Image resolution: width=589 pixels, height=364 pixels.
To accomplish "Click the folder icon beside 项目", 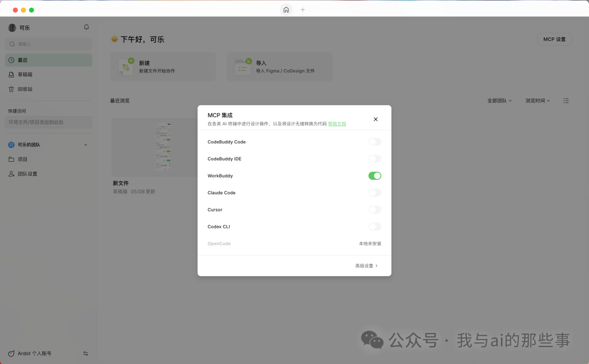I will coord(11,160).
